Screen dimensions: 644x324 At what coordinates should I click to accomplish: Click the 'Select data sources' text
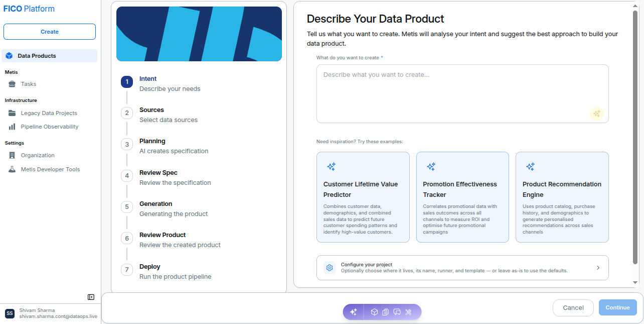coord(169,120)
